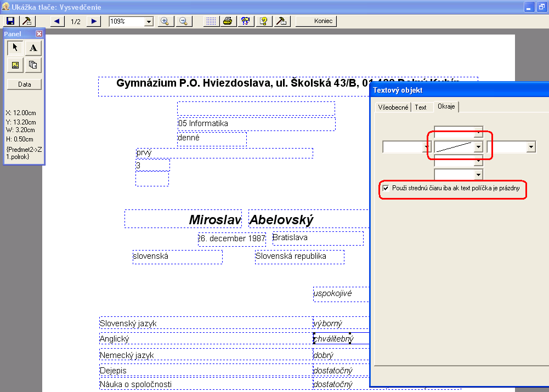Select the text tool 'A' in Panel
The width and height of the screenshot is (549, 392).
pos(33,48)
